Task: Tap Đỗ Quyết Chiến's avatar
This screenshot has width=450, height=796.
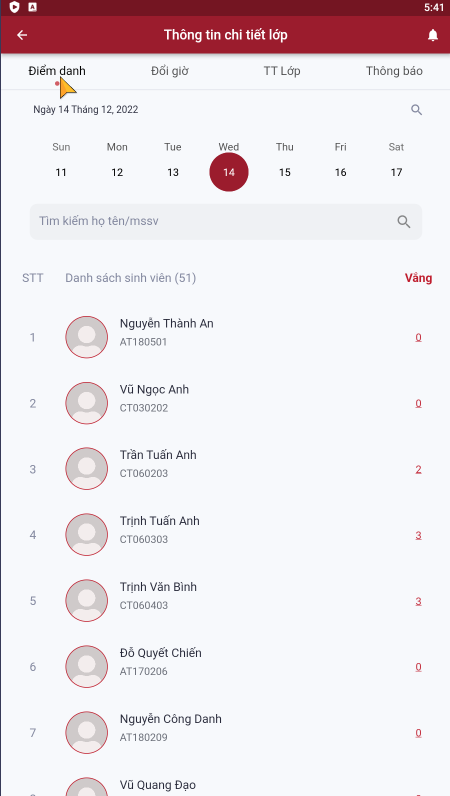Action: click(x=87, y=667)
